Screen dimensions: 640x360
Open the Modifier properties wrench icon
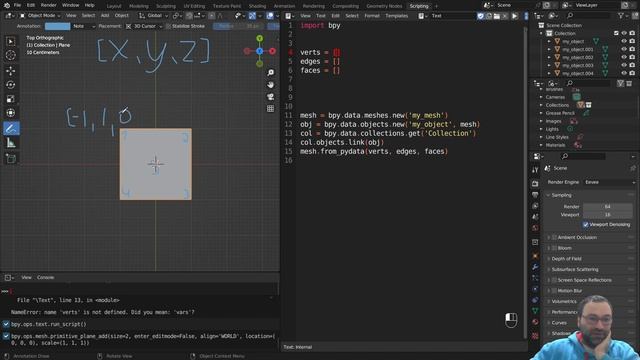[535, 267]
